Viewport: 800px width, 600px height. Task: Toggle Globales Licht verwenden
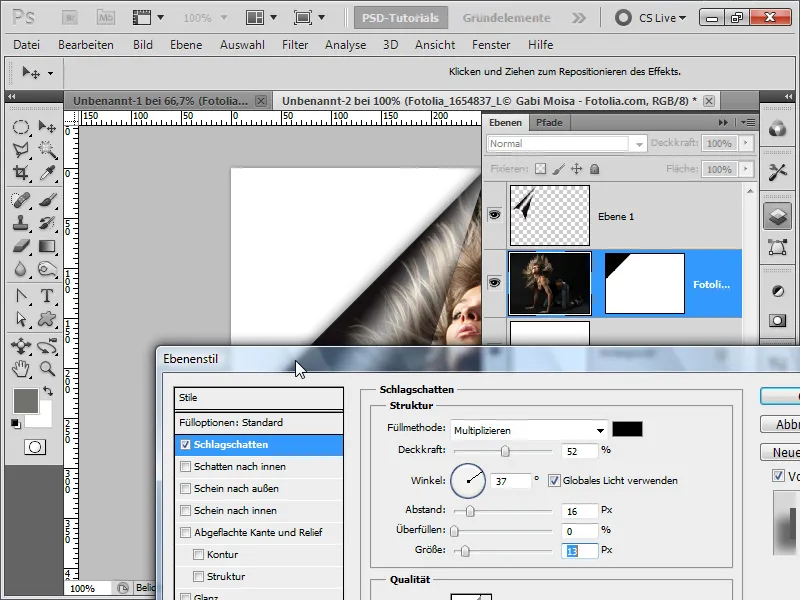[x=554, y=481]
